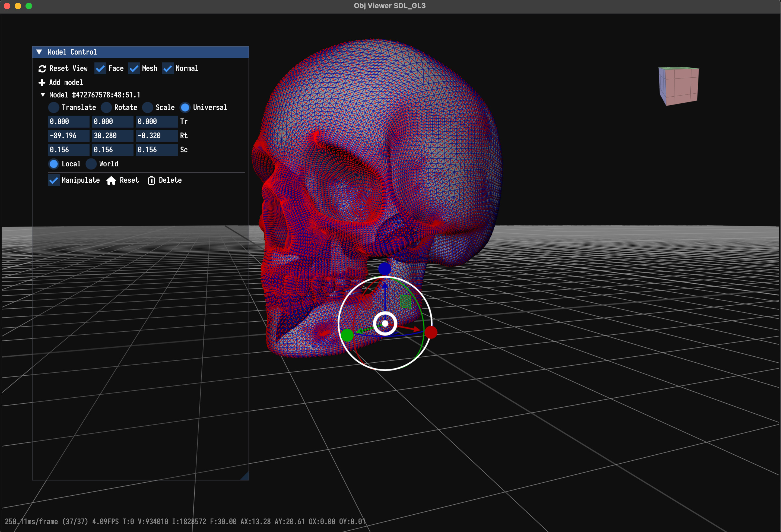The image size is (781, 532).
Task: Click the third Tr translation Z field
Action: [x=157, y=122]
